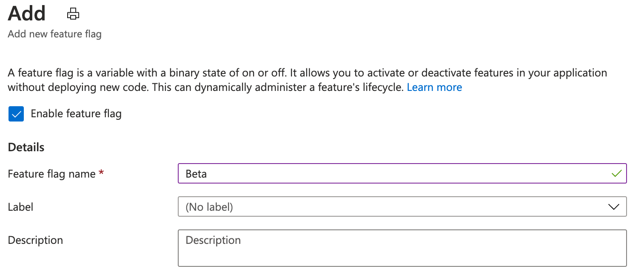
Task: Click the print icon beside the Add title
Action: 73,13
